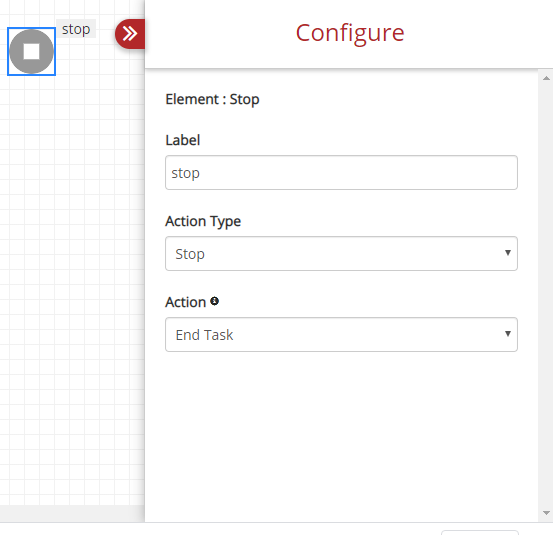Click the "Action" field caption text
Viewport: 553px width, 535px height.
click(186, 302)
